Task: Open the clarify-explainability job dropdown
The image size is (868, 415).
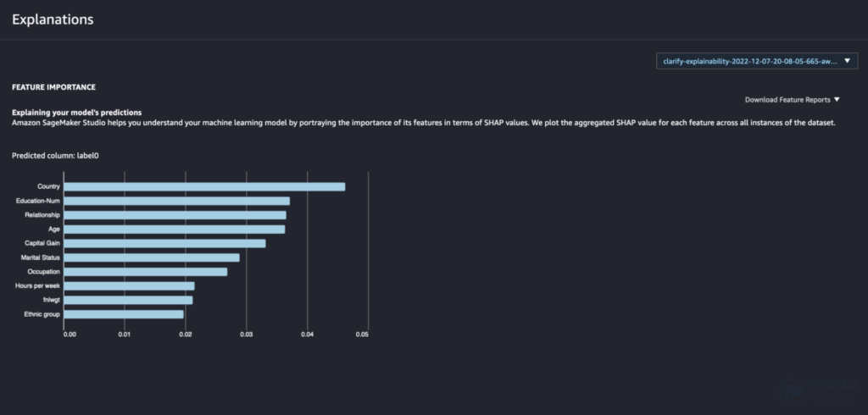Action: [749, 61]
